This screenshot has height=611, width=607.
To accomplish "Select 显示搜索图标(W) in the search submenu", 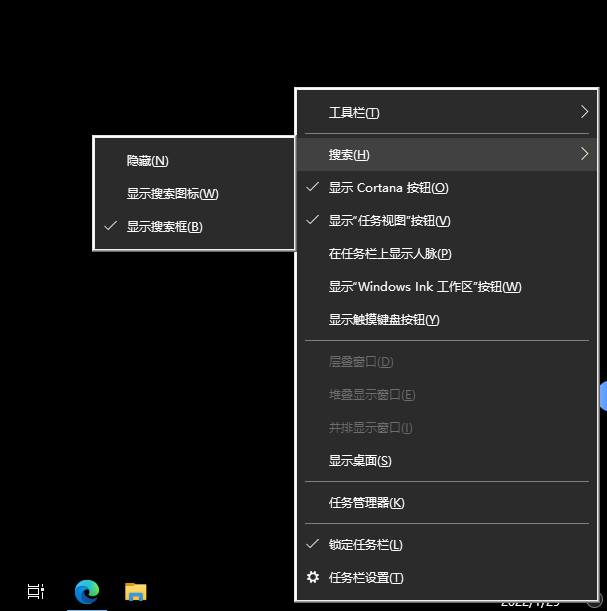I will pyautogui.click(x=194, y=193).
